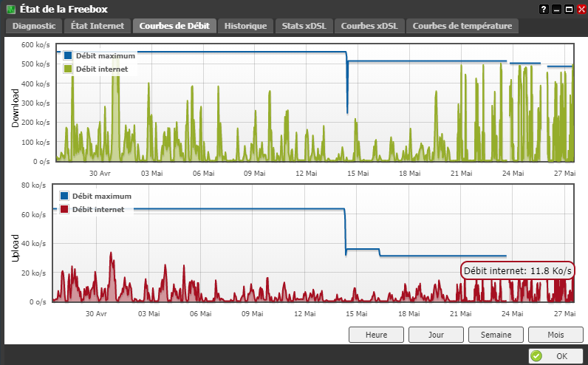Image resolution: width=588 pixels, height=365 pixels.
Task: Select the Historique tab
Action: click(246, 26)
